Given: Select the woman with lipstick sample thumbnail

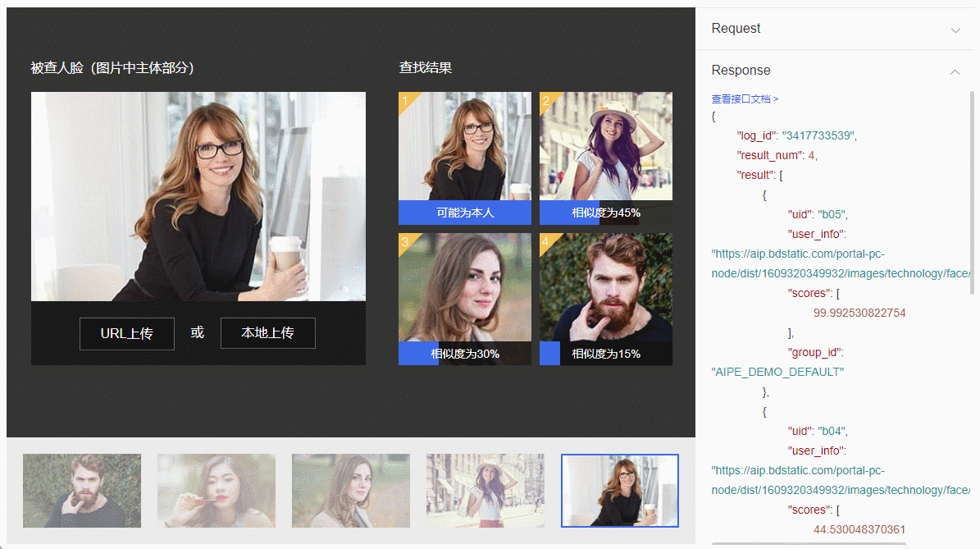Looking at the screenshot, I should (217, 491).
